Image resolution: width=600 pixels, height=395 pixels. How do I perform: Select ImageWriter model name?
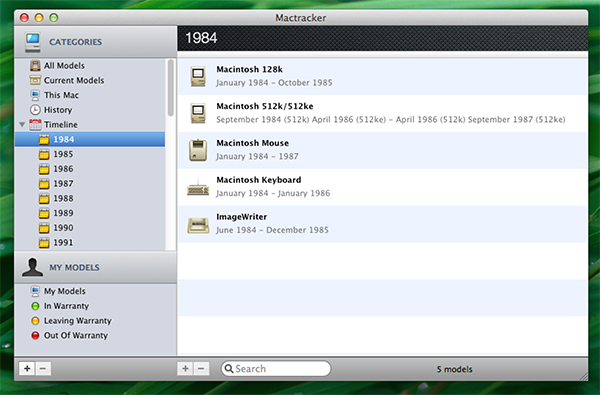pos(241,217)
